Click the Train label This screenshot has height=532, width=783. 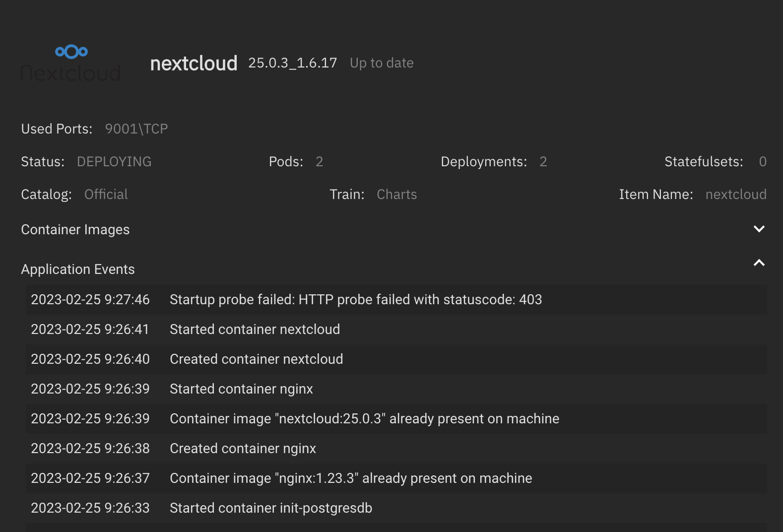click(x=347, y=195)
